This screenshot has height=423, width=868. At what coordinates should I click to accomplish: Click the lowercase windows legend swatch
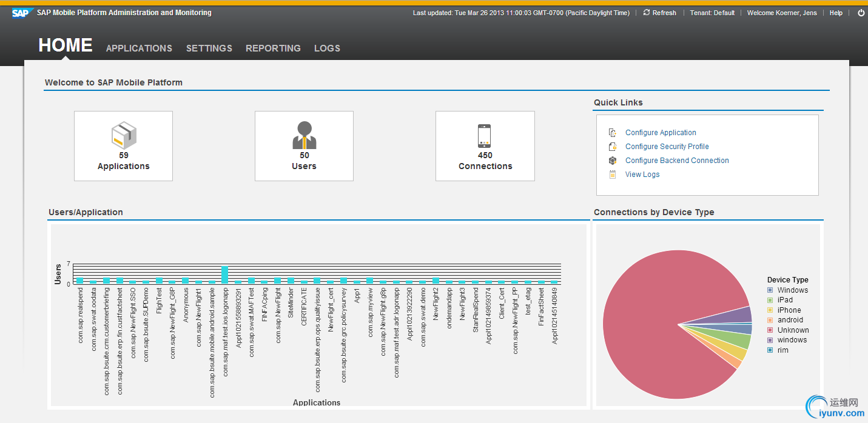770,340
